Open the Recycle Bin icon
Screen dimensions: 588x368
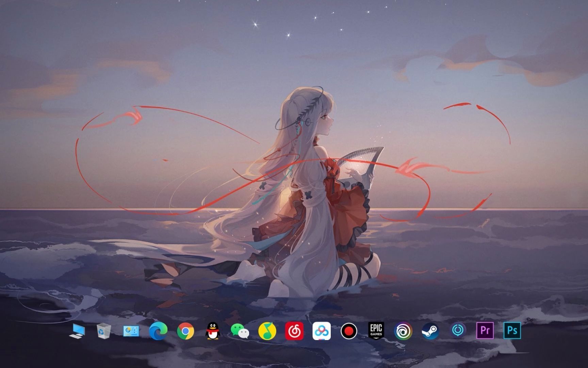[104, 331]
